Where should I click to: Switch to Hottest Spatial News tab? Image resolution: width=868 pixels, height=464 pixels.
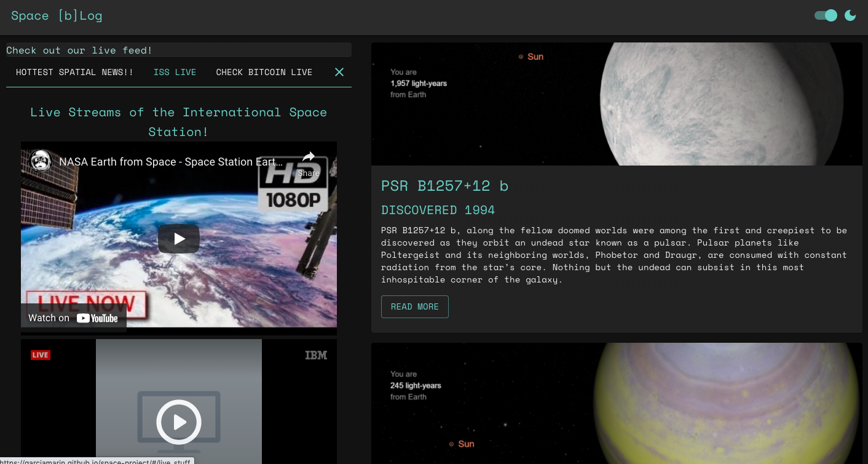74,72
